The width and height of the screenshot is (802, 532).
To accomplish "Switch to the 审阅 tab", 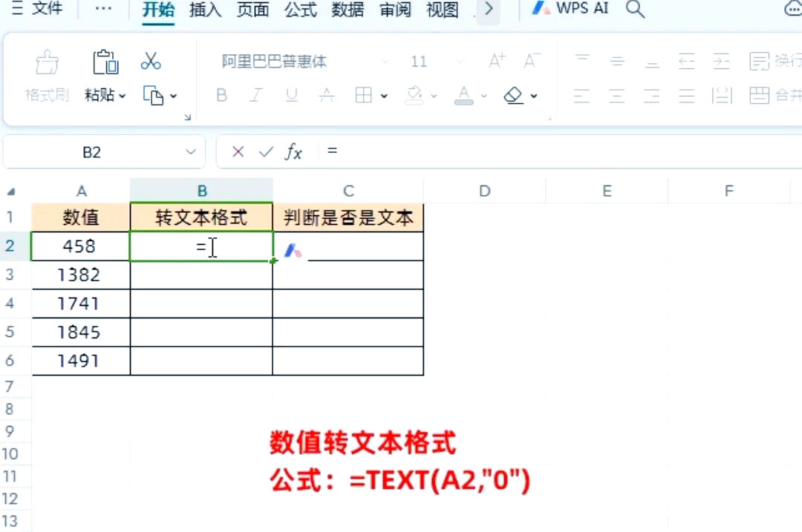I will (x=395, y=9).
